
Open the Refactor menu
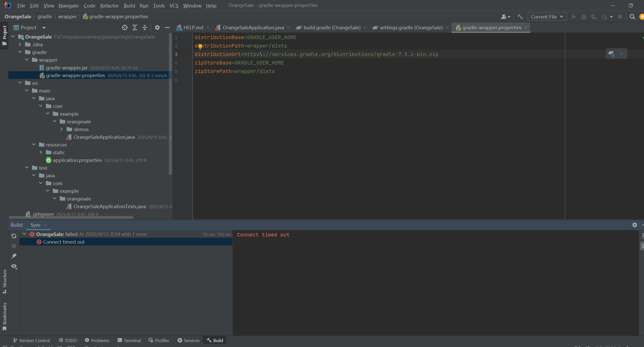109,5
